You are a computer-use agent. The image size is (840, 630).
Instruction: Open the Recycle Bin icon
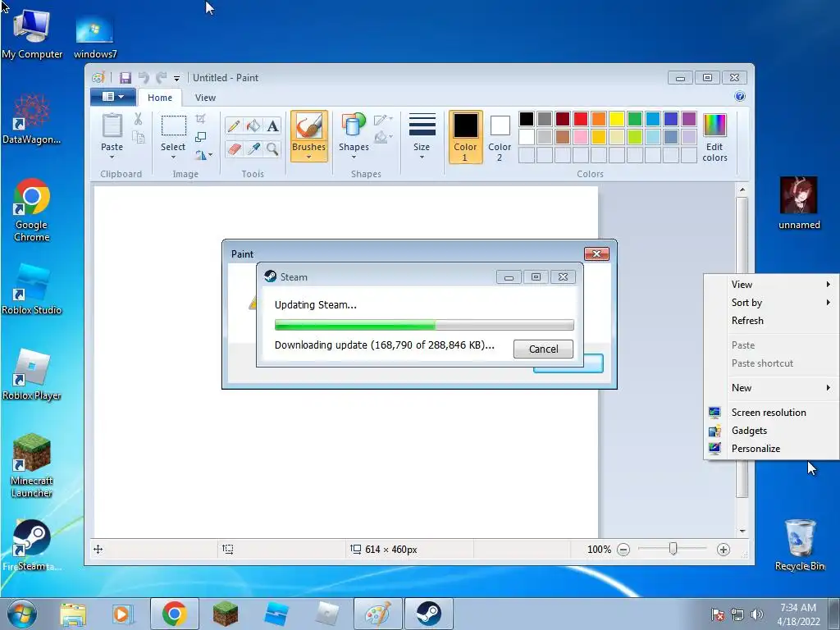coord(800,545)
